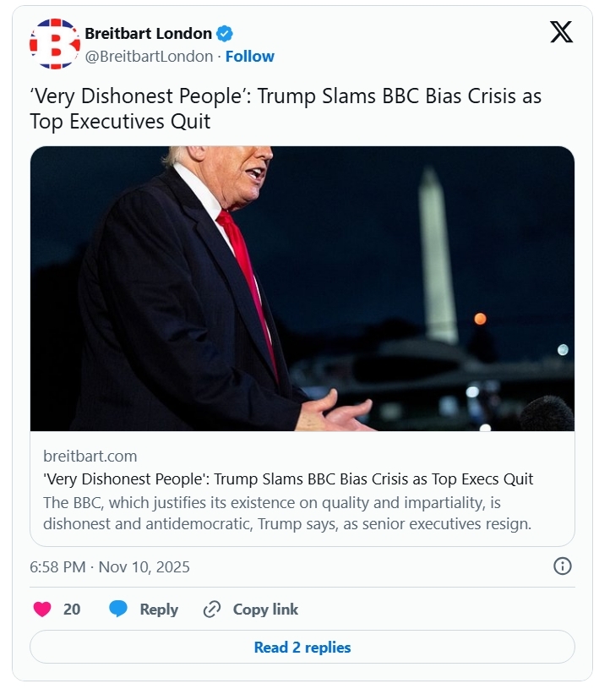The height and width of the screenshot is (700, 599).
Task: Open the 6:58 PM Nov 10 timestamp
Action: point(110,566)
